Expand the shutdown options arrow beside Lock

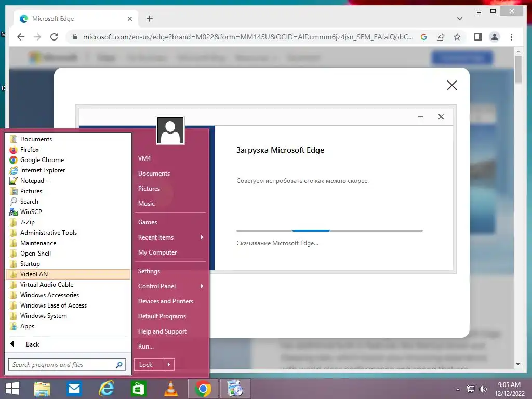169,365
